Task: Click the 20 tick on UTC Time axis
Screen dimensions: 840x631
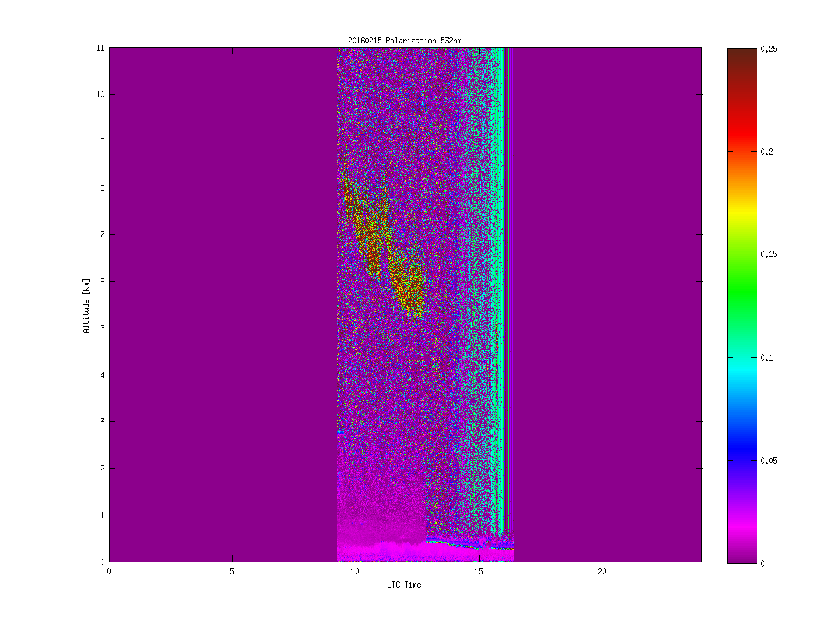Action: coord(602,571)
